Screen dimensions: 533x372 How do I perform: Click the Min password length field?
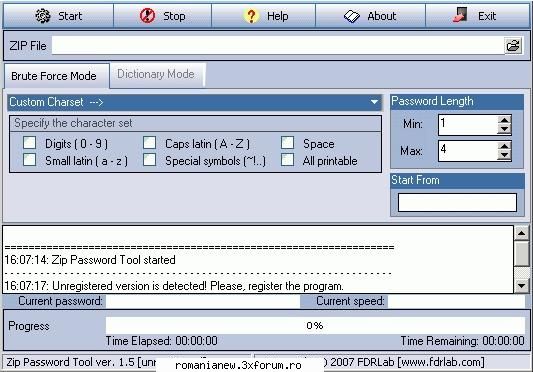pyautogui.click(x=468, y=125)
